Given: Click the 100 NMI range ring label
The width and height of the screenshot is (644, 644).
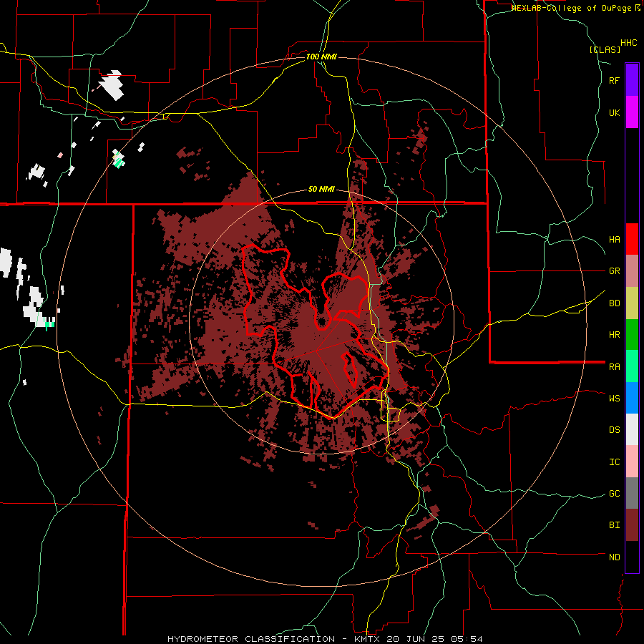Looking at the screenshot, I should coord(321,57).
